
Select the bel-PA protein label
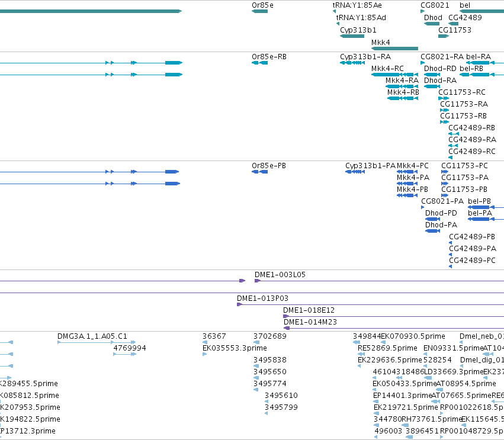click(480, 213)
